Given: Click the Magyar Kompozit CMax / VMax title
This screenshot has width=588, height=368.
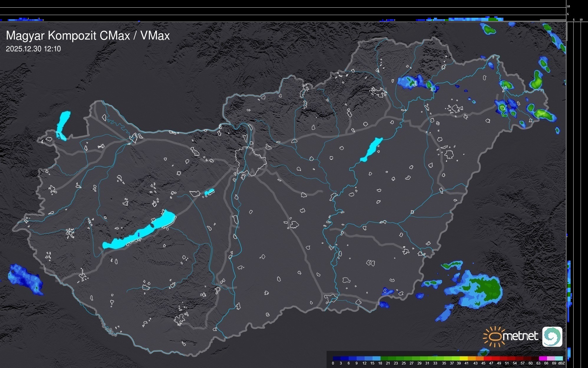Looking at the screenshot, I should 88,36.
